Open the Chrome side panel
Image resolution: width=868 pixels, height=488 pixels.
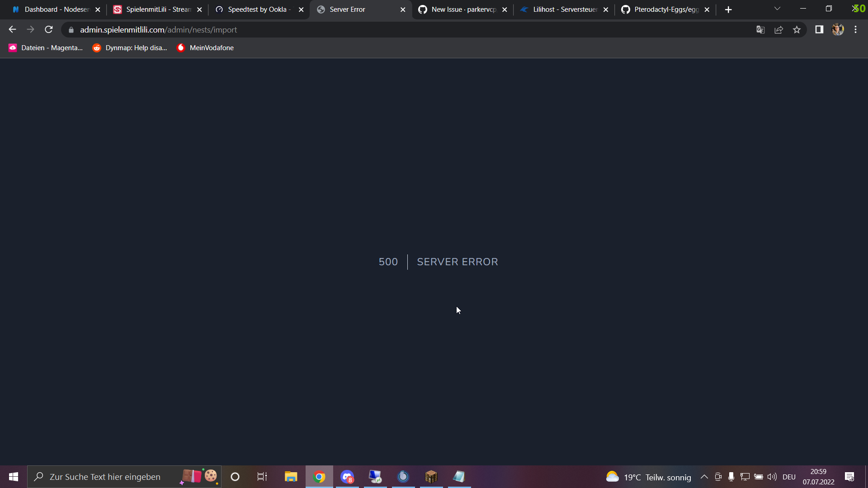[819, 29]
